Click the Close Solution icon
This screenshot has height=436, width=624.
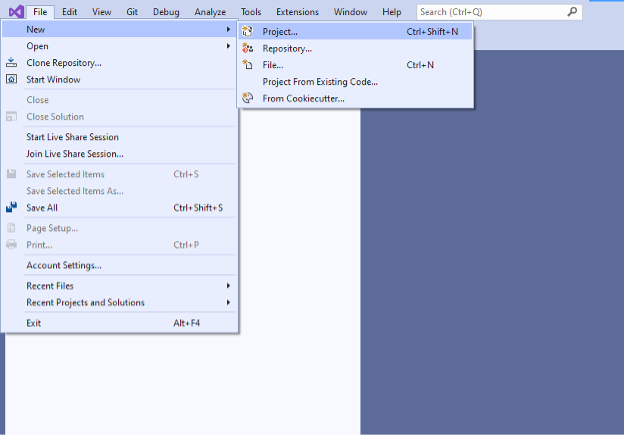pos(11,117)
